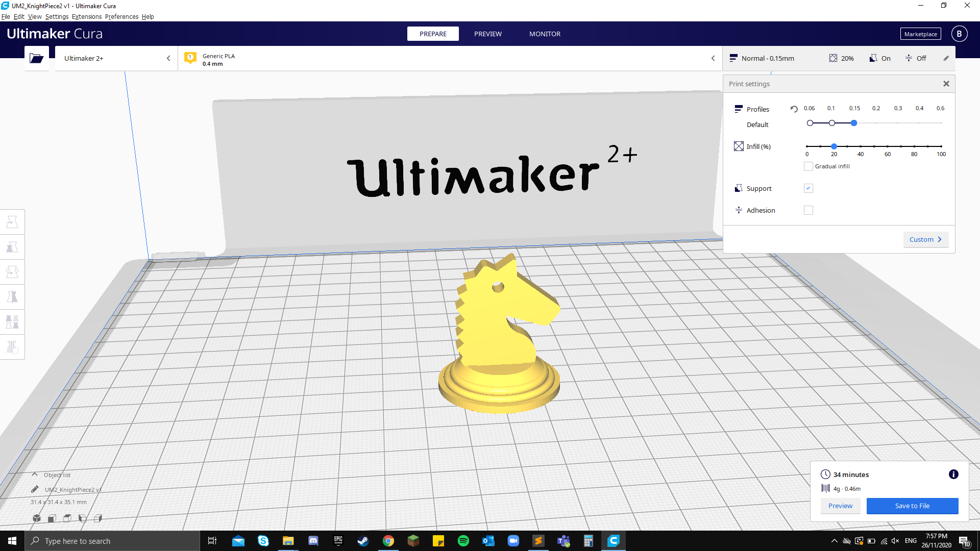
Task: Open Steam from the taskbar
Action: point(363,541)
